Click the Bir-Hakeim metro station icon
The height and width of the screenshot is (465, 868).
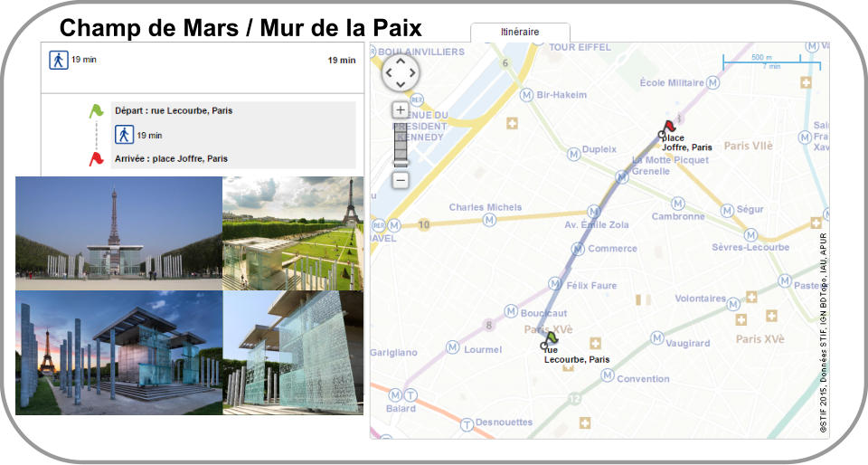526,95
